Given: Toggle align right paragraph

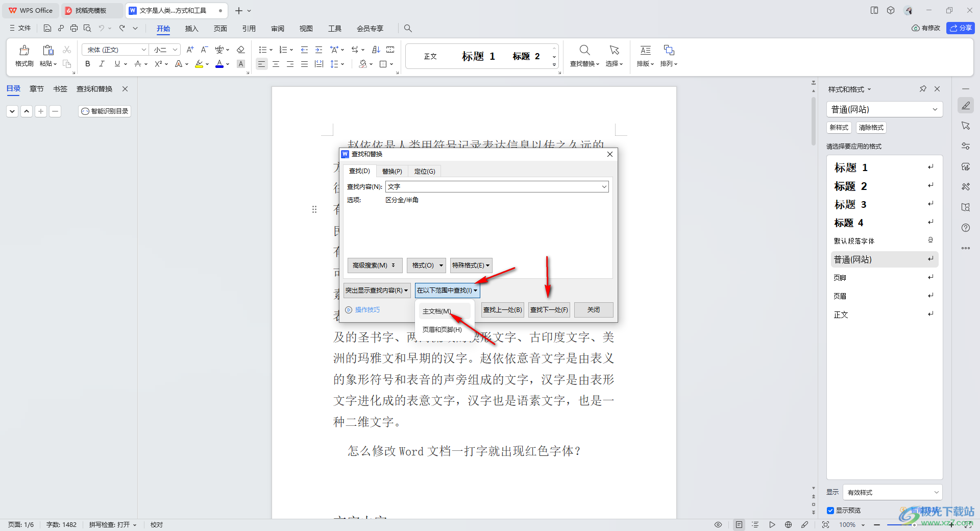Looking at the screenshot, I should pos(290,64).
